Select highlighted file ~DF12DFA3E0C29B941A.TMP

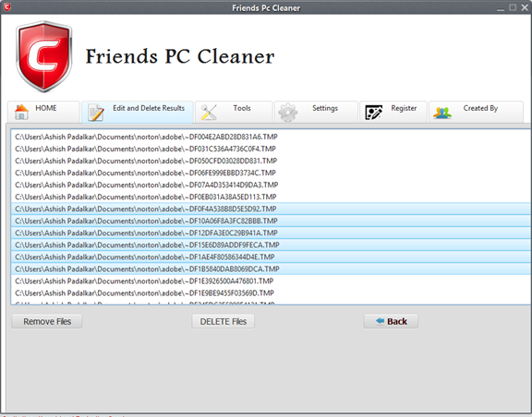coord(271,232)
